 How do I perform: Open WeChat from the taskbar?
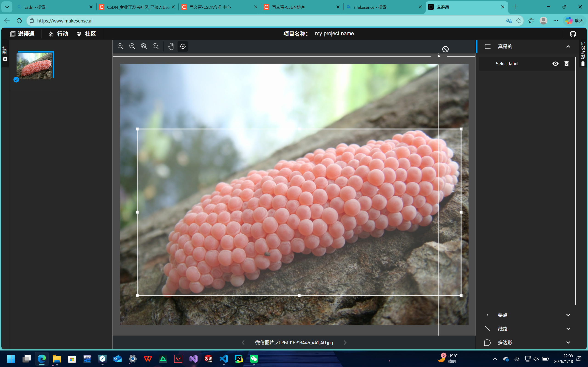(x=254, y=359)
